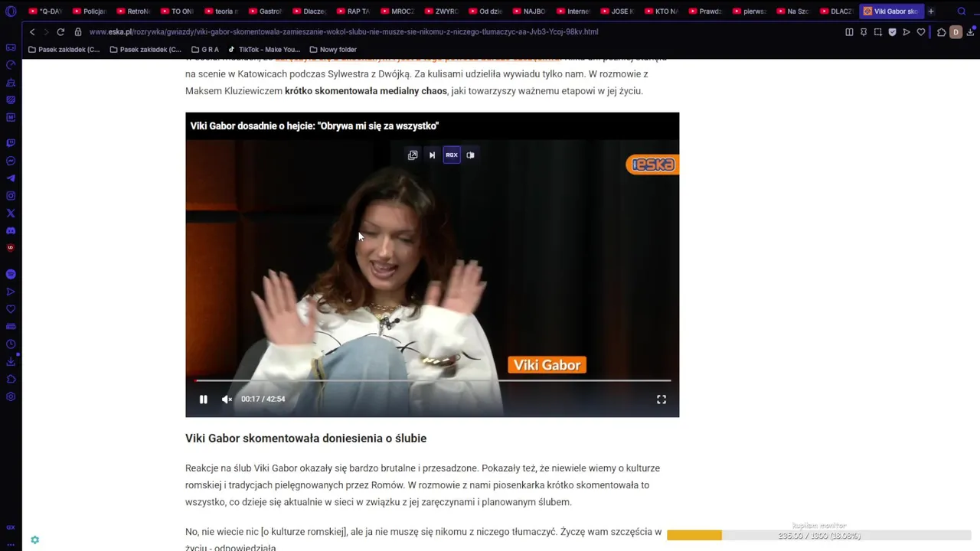Open the ad blocker shield icon
980x551 pixels.
(892, 32)
